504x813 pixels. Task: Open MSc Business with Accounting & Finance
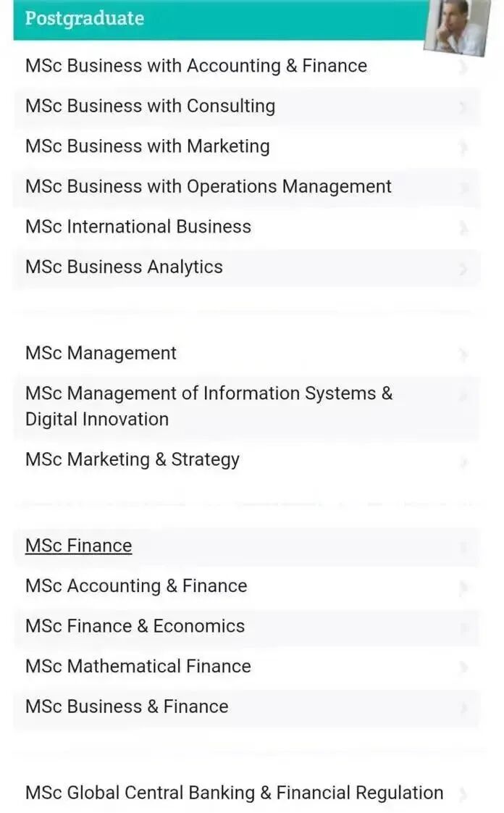pyautogui.click(x=196, y=66)
